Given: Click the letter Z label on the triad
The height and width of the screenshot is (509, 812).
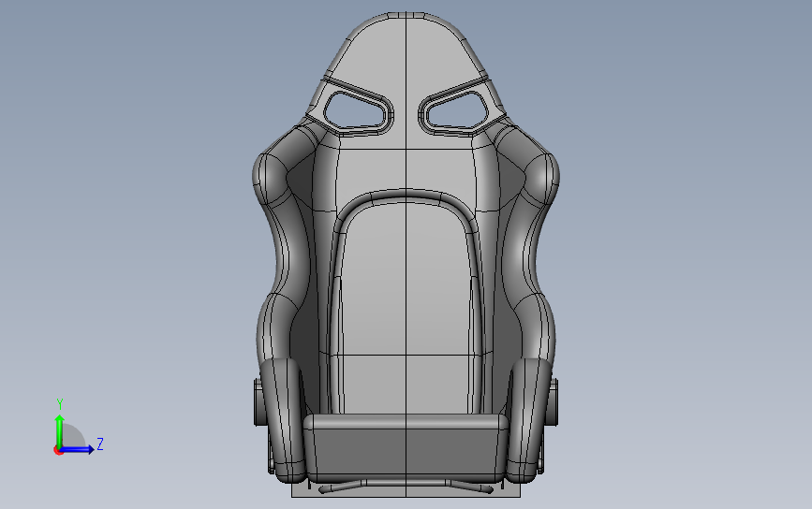Looking at the screenshot, I should pyautogui.click(x=100, y=444).
